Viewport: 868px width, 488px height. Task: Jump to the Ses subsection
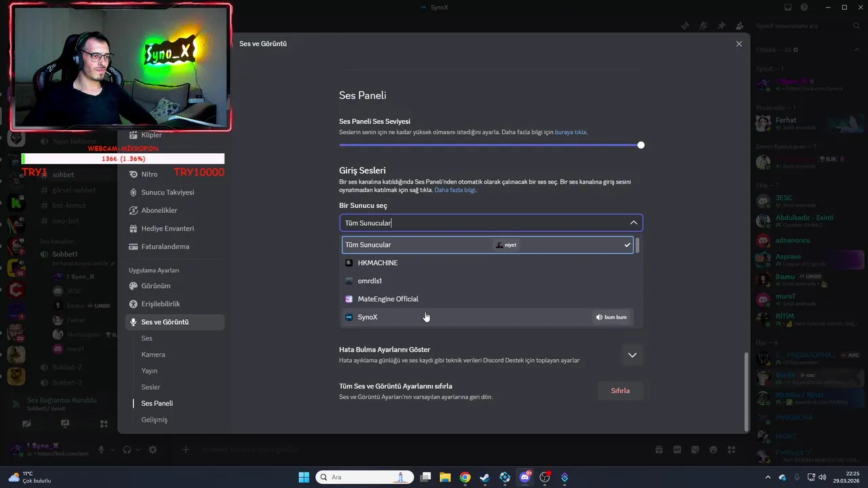(146, 338)
